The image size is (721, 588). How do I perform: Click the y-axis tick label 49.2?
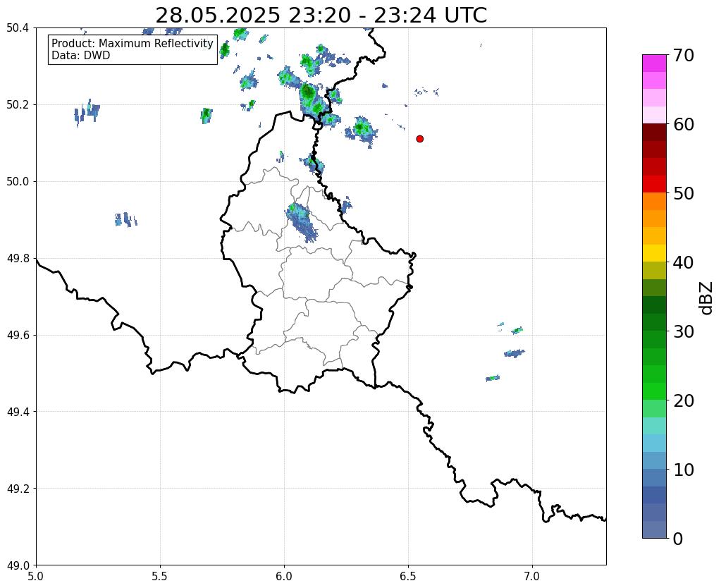18,489
